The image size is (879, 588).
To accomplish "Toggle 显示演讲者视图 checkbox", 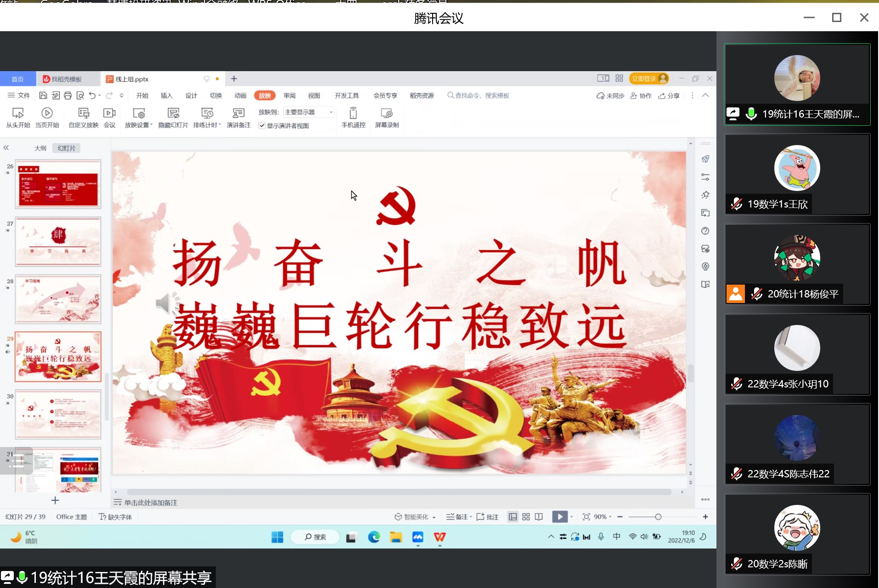I will coord(262,126).
